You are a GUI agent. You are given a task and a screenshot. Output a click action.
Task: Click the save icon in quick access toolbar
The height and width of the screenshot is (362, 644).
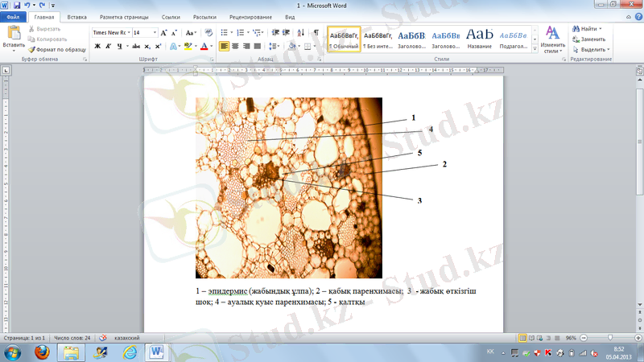click(16, 5)
